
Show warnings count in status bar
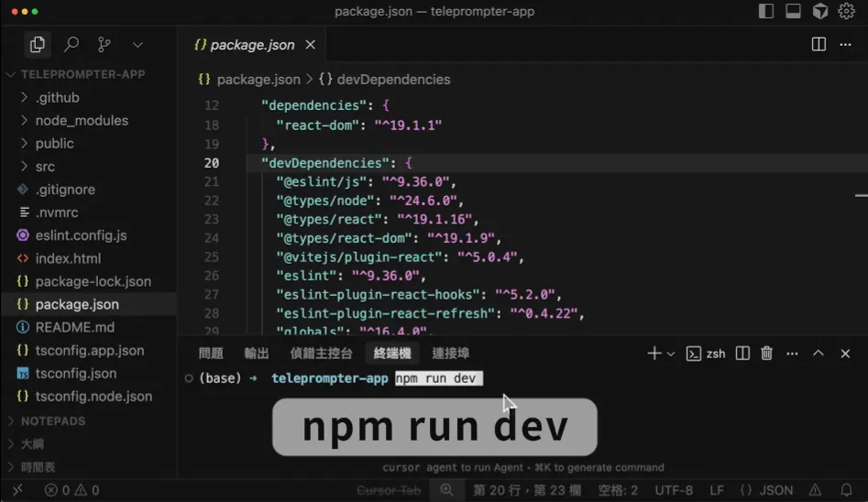tap(87, 490)
